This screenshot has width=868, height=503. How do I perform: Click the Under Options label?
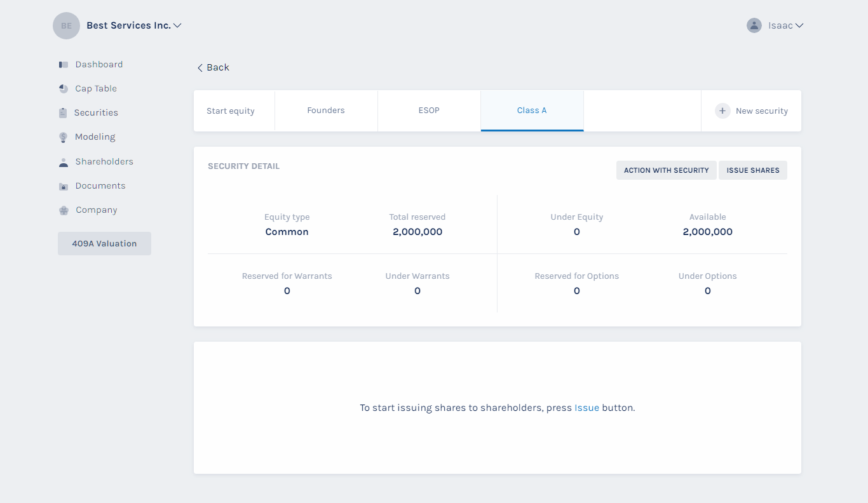point(708,276)
